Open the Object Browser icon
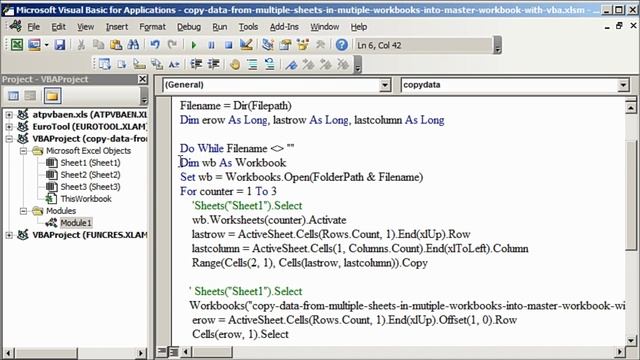Viewport: 640px width, 360px height. (303, 44)
